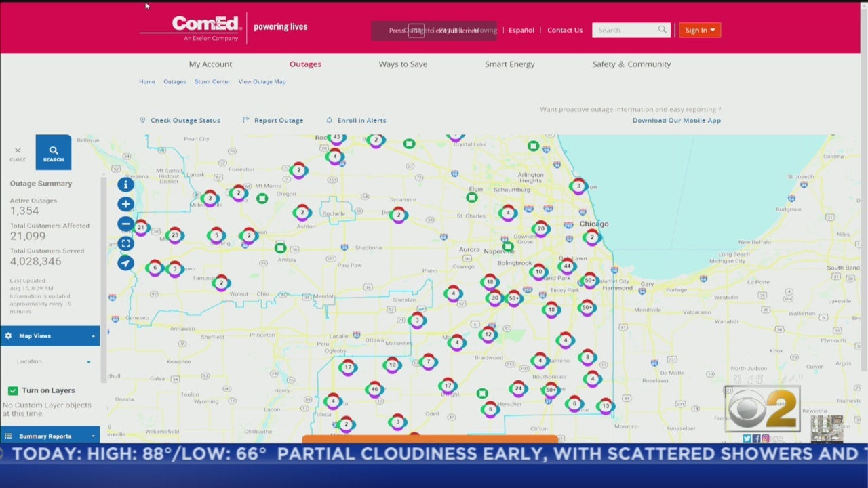Open the Smart Energy menu
Screen dimensions: 868x488
coord(509,64)
